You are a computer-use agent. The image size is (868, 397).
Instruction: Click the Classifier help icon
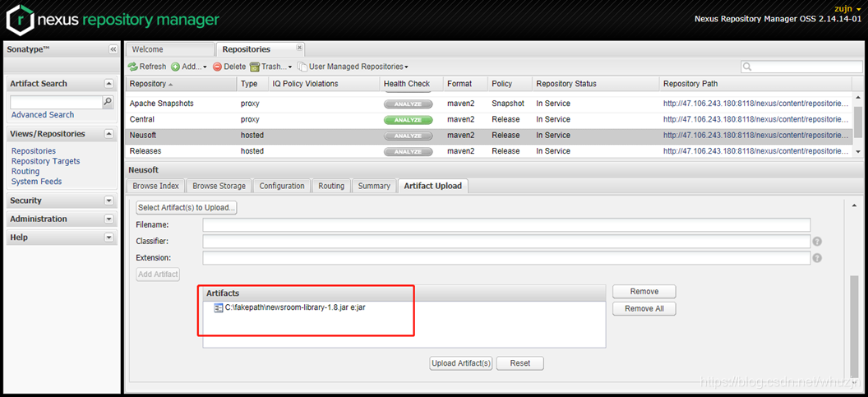pos(817,242)
